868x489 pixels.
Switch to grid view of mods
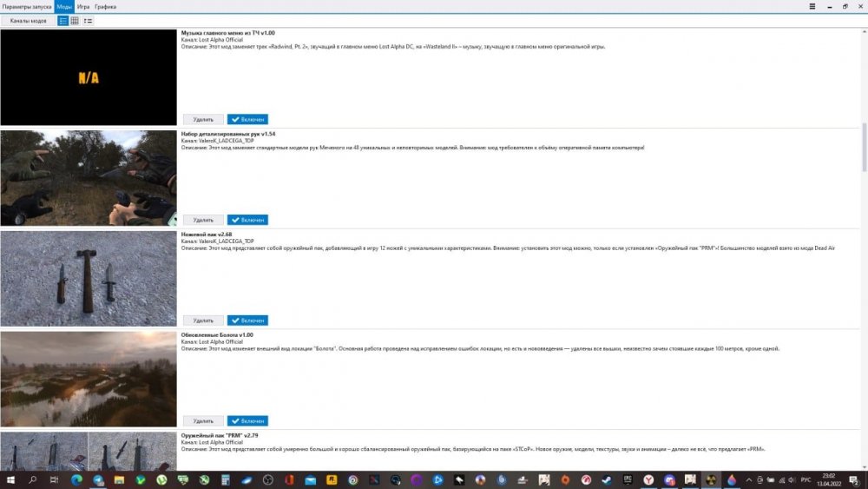pyautogui.click(x=75, y=21)
